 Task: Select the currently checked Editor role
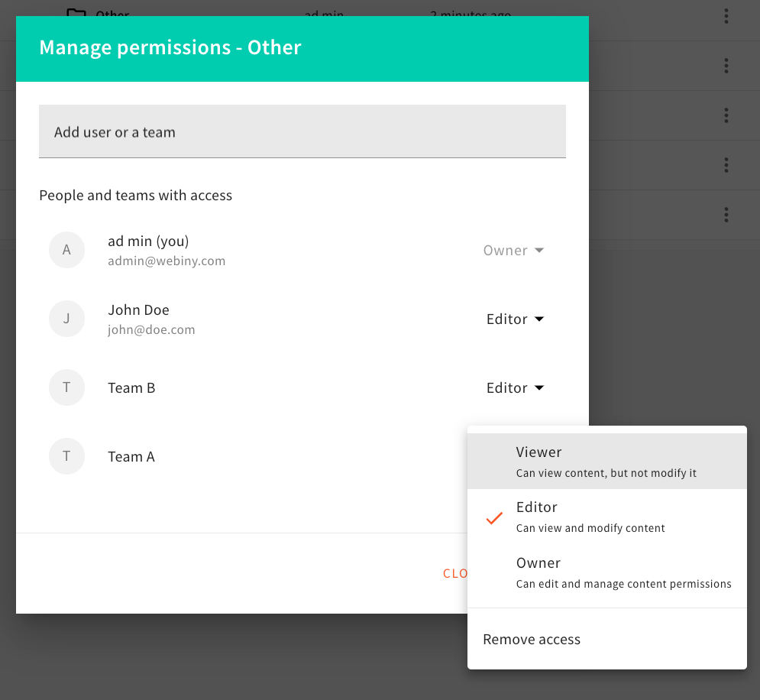tap(537, 507)
